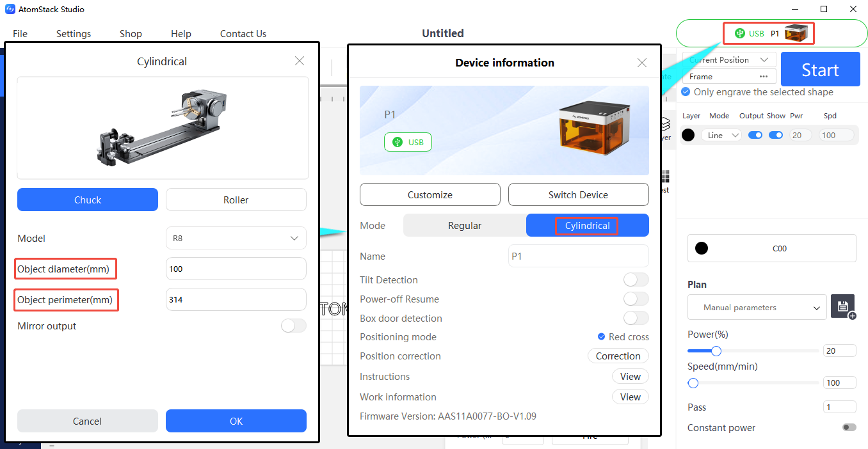Toggle Mirror output switch
Image resolution: width=868 pixels, height=449 pixels.
click(294, 326)
